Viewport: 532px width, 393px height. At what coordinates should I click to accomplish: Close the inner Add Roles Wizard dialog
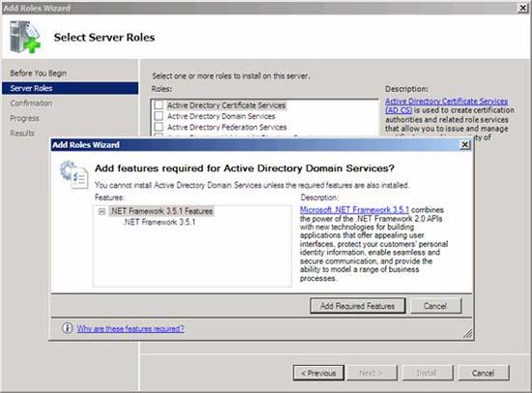pyautogui.click(x=465, y=145)
